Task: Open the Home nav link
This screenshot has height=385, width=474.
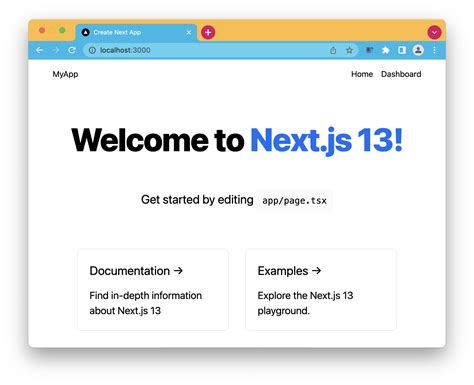Action: pos(362,74)
